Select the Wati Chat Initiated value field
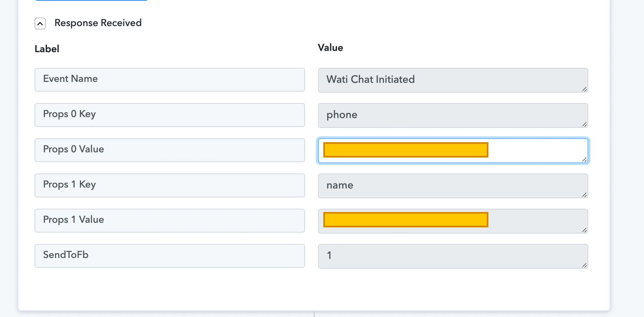Viewport: 644px width, 317px height. [x=453, y=80]
